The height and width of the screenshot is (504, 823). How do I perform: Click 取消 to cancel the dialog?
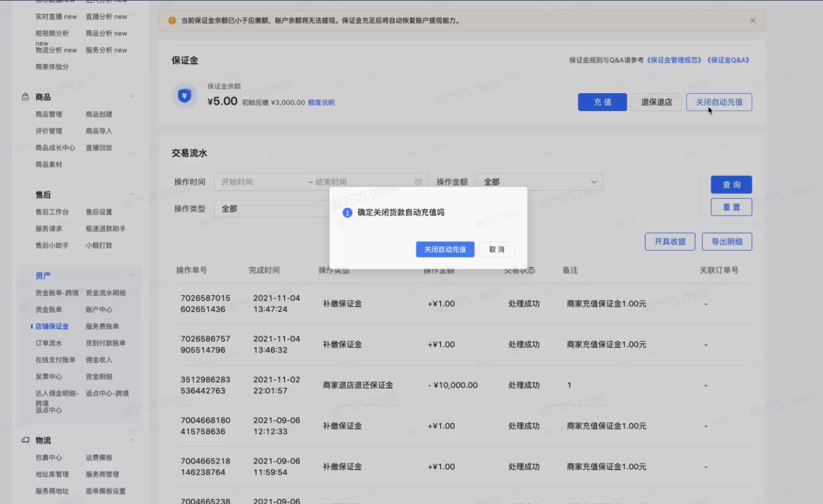click(x=496, y=249)
